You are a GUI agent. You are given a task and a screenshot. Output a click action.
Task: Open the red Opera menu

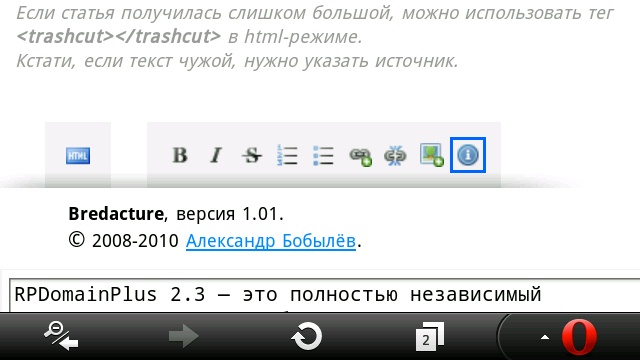click(579, 337)
